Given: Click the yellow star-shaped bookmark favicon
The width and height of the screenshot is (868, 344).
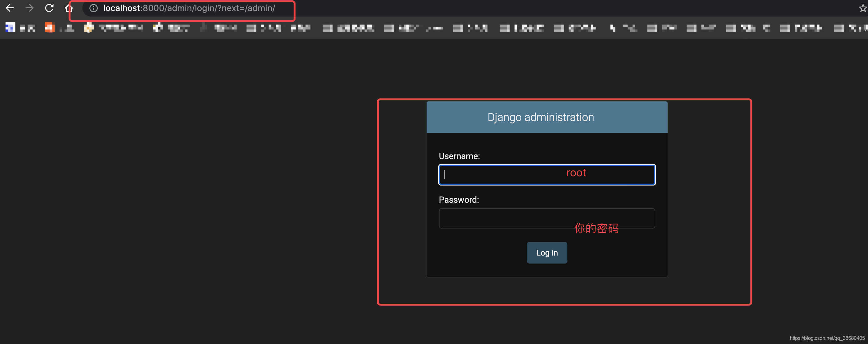Looking at the screenshot, I should point(89,28).
